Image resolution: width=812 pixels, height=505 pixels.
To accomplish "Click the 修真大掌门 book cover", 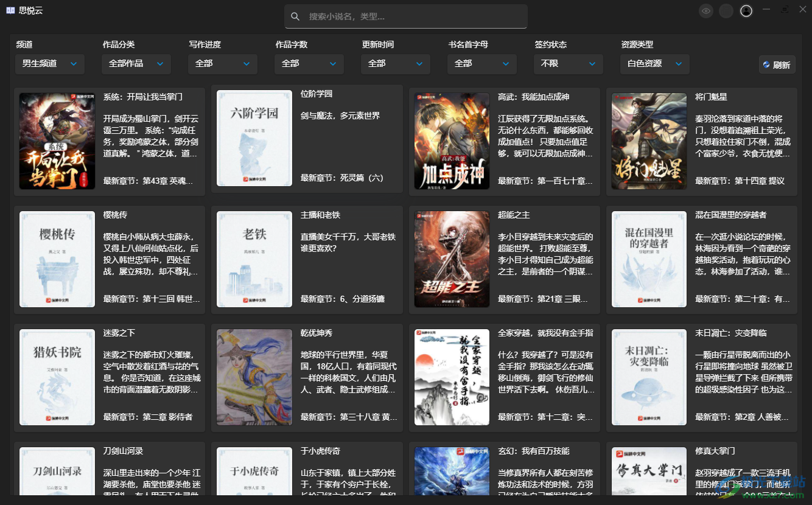I will [649, 472].
